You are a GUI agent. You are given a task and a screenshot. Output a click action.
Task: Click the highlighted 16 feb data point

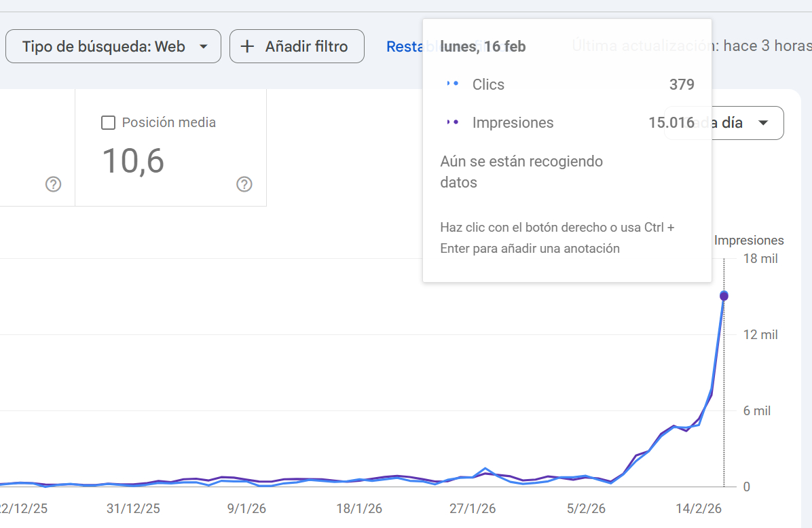coord(724,296)
